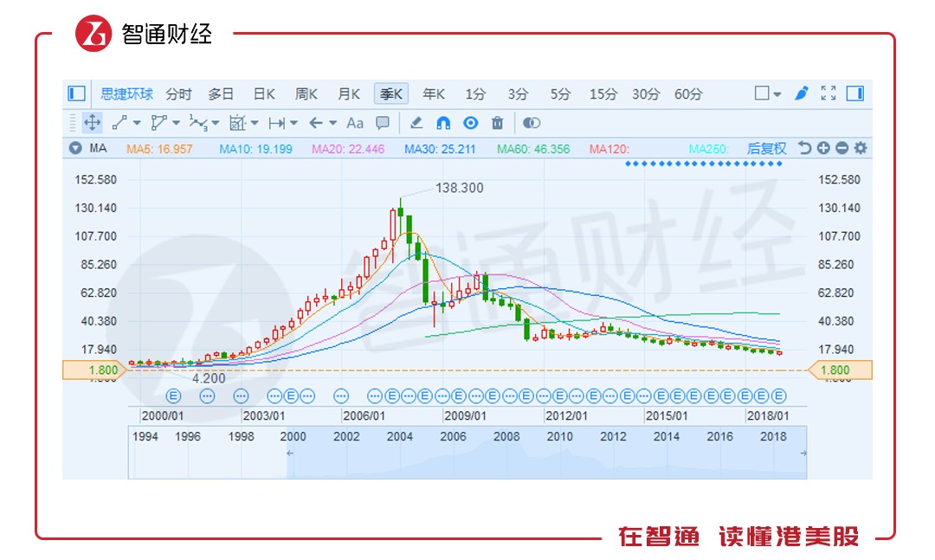935x560 pixels.
Task: Open the blue paintbrush drawing tools
Action: coord(802,93)
